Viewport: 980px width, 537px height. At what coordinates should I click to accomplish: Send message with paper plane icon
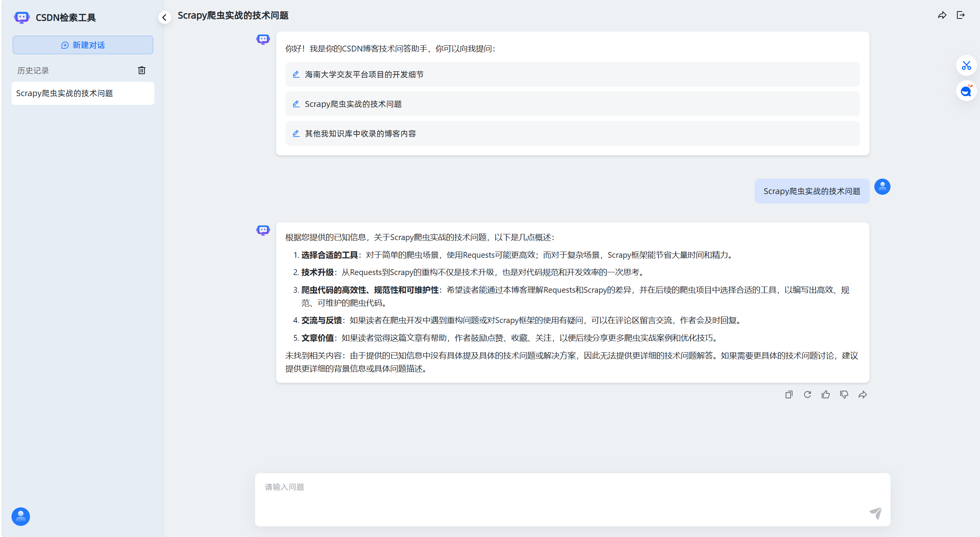pyautogui.click(x=876, y=513)
